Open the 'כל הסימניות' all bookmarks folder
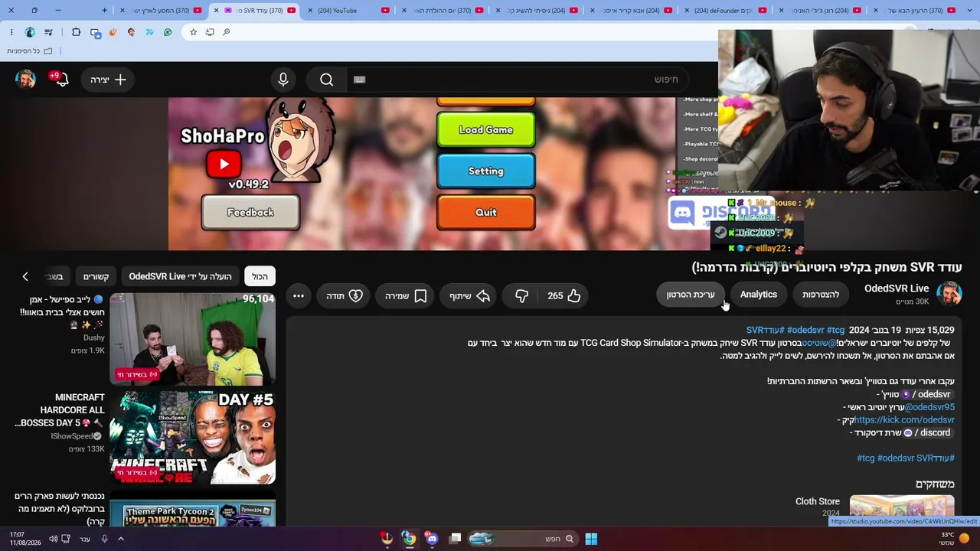980x551 pixels. coord(30,51)
